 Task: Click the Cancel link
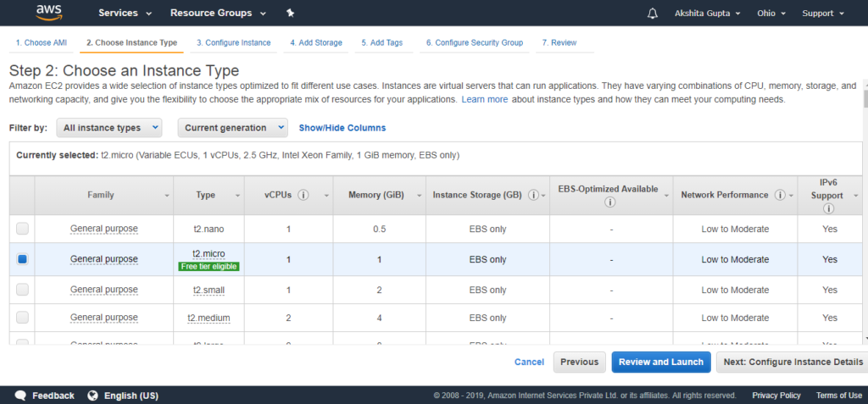click(529, 362)
